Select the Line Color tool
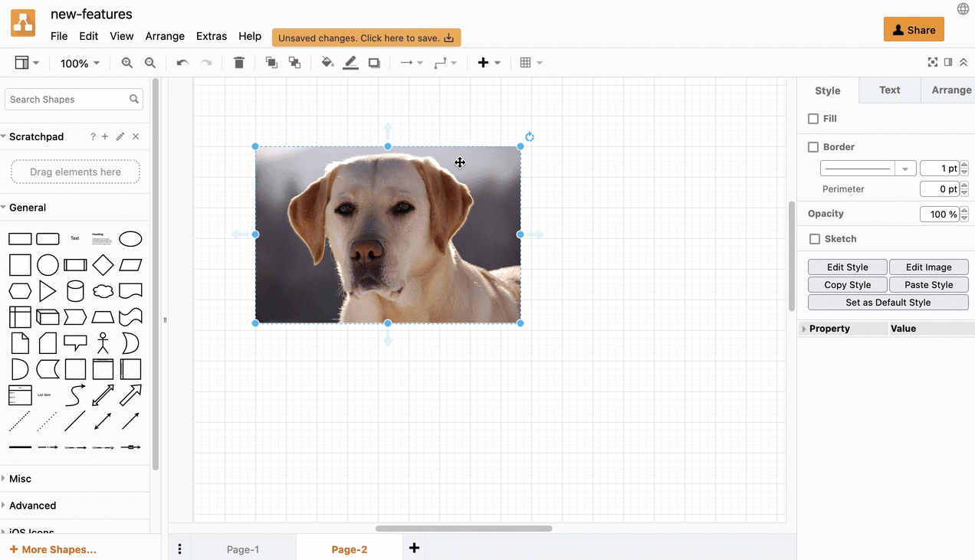Image resolution: width=975 pixels, height=560 pixels. coord(350,62)
